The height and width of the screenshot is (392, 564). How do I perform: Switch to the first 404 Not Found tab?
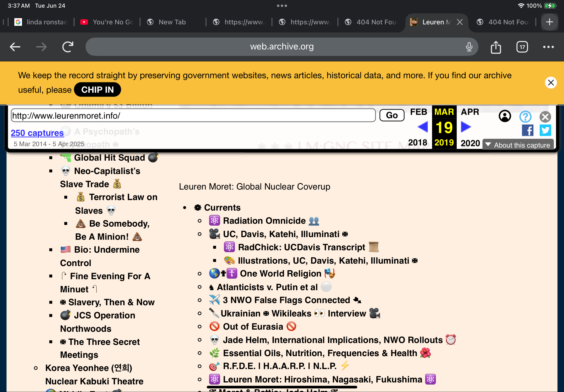(x=371, y=22)
